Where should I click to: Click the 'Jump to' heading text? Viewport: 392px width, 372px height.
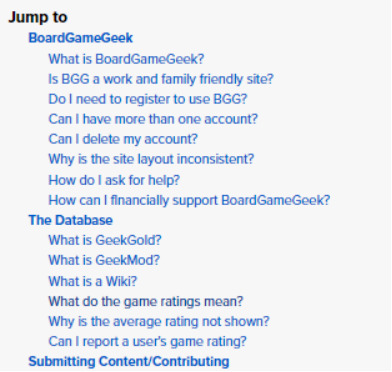(x=38, y=17)
